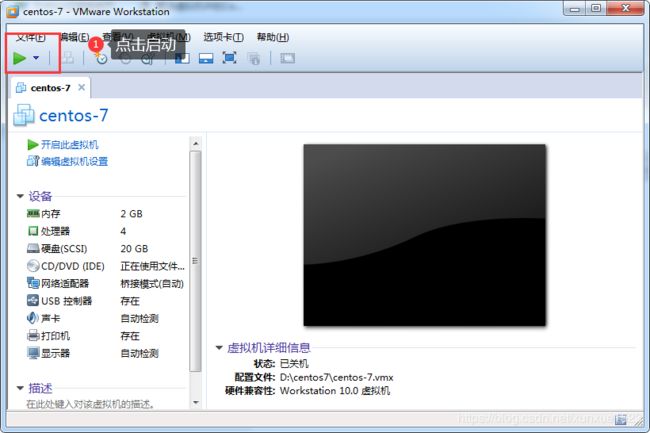Click the 打印机 printer icon
This screenshot has height=433, width=650.
tap(33, 335)
